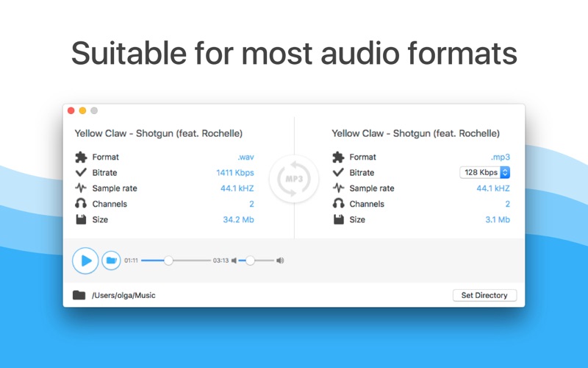Start conversion with the MP3 circular arrows button
The height and width of the screenshot is (368, 588).
pos(294,179)
